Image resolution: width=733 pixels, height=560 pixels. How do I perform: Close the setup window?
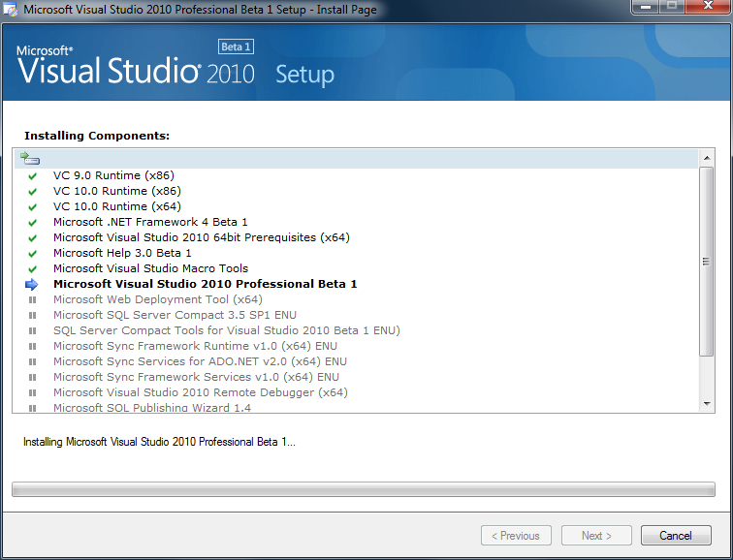[x=708, y=7]
